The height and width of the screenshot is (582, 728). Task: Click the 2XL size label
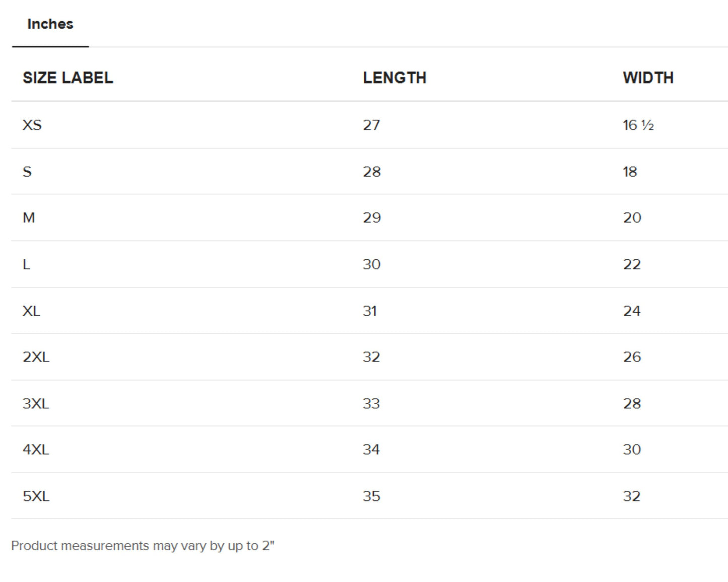[x=36, y=357]
